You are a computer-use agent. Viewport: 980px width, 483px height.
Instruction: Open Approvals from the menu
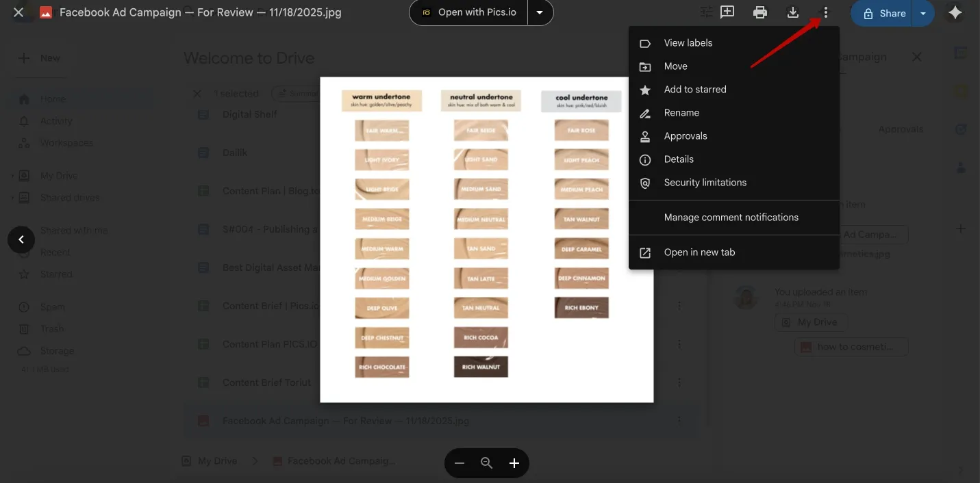tap(734, 136)
